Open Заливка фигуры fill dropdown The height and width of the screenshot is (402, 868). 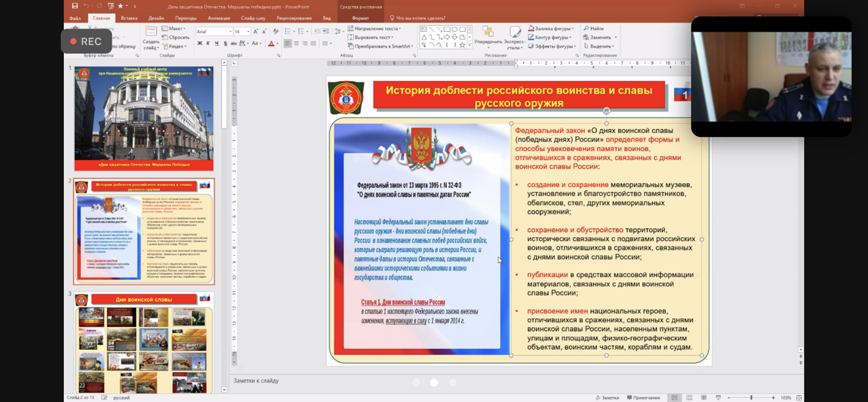pyautogui.click(x=551, y=29)
